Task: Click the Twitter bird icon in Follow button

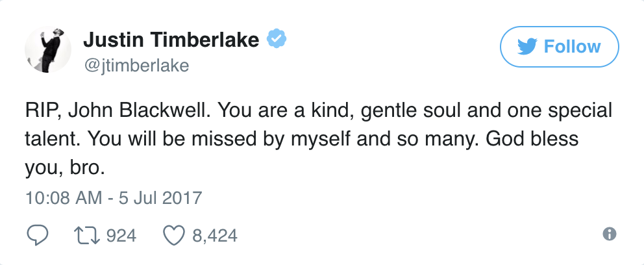Action: tap(527, 47)
